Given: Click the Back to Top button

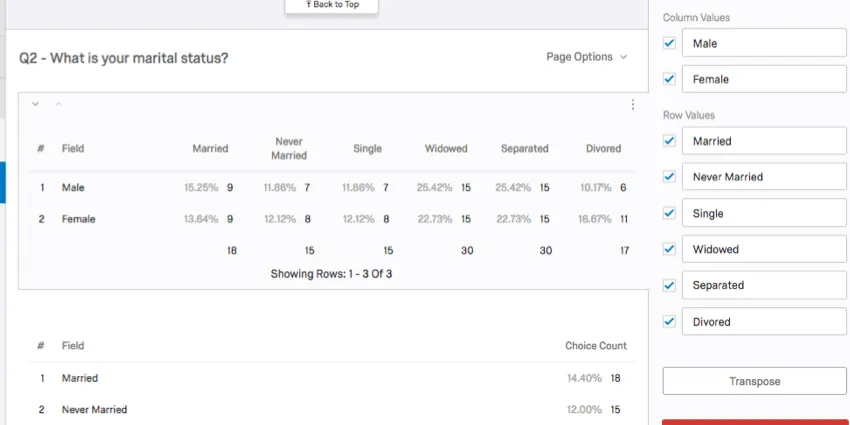Looking at the screenshot, I should point(331,5).
